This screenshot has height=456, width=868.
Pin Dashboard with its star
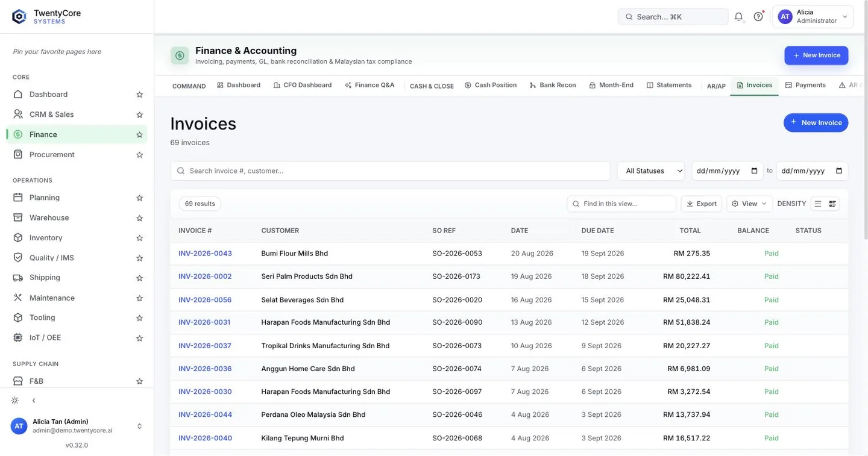tap(139, 95)
